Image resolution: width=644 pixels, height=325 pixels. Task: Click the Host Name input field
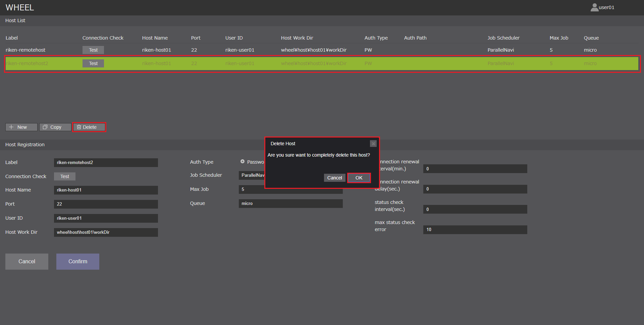click(x=106, y=190)
